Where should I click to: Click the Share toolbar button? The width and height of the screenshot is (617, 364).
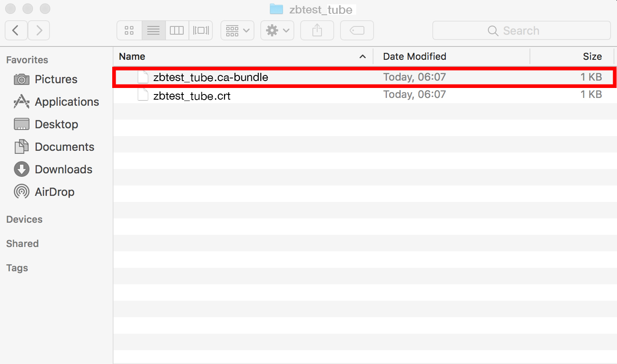tap(317, 30)
